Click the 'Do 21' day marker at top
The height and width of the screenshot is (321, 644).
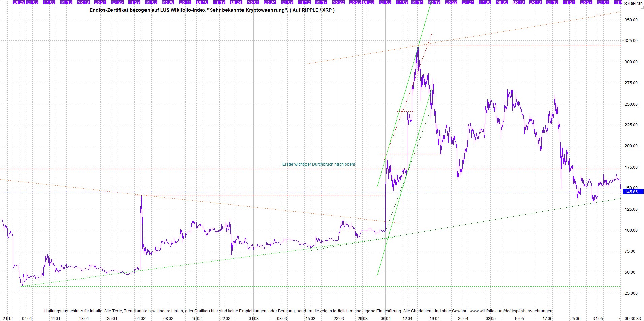[x=100, y=2]
